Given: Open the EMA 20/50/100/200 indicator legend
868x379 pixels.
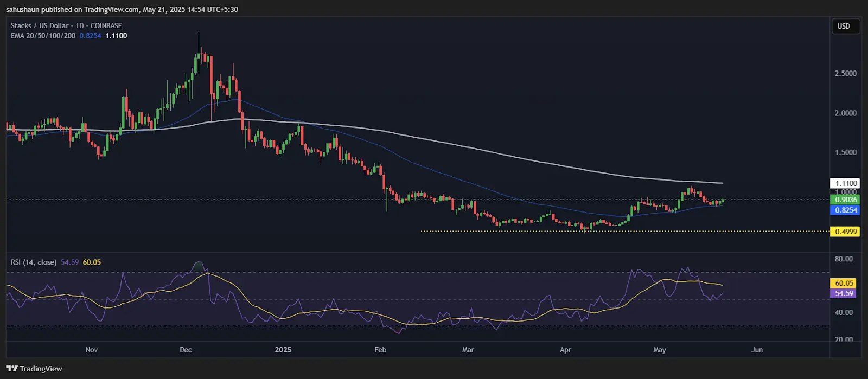Looking at the screenshot, I should pos(43,36).
